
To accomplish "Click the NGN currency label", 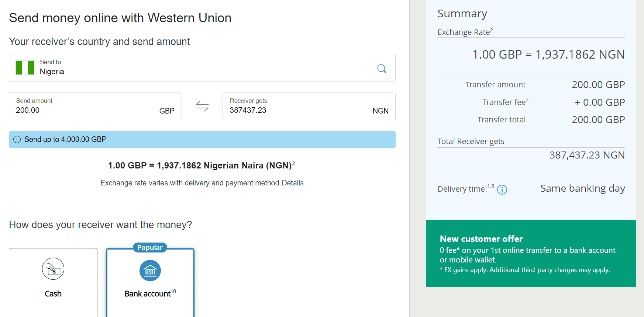I will tap(380, 111).
